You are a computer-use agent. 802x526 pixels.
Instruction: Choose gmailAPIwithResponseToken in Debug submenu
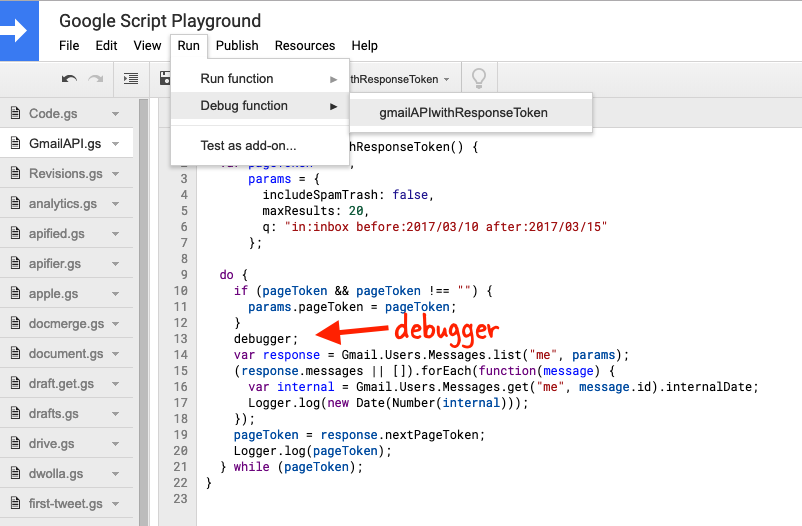click(463, 113)
